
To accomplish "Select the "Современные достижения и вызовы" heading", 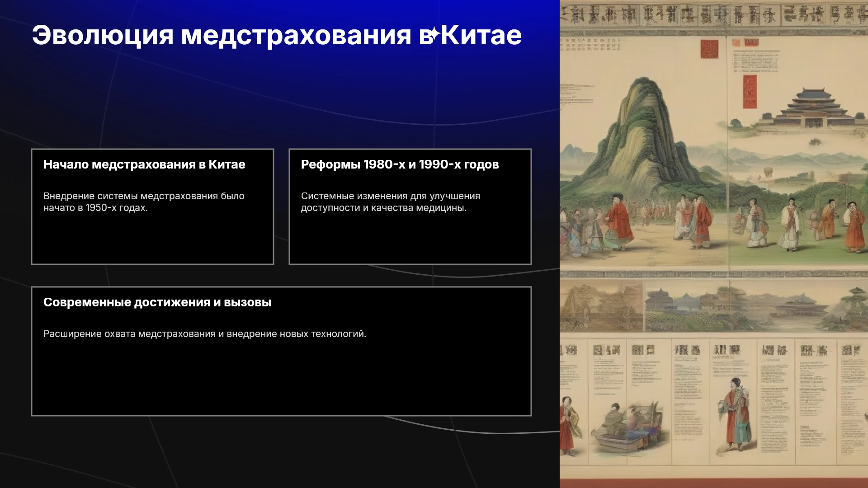I will [x=157, y=302].
